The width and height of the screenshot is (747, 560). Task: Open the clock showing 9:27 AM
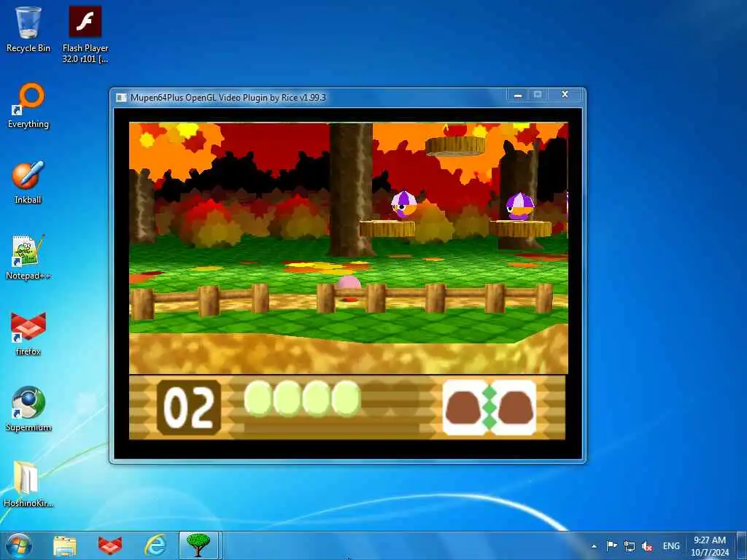pos(710,546)
